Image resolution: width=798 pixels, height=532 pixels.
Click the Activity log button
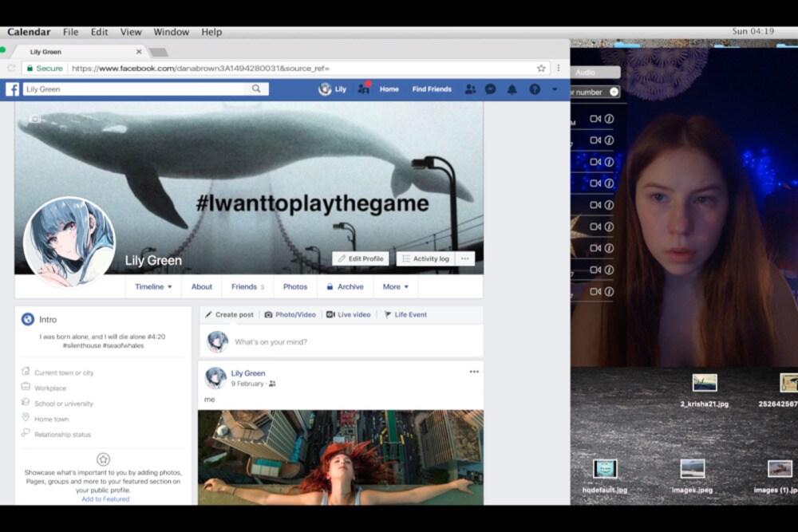(426, 258)
